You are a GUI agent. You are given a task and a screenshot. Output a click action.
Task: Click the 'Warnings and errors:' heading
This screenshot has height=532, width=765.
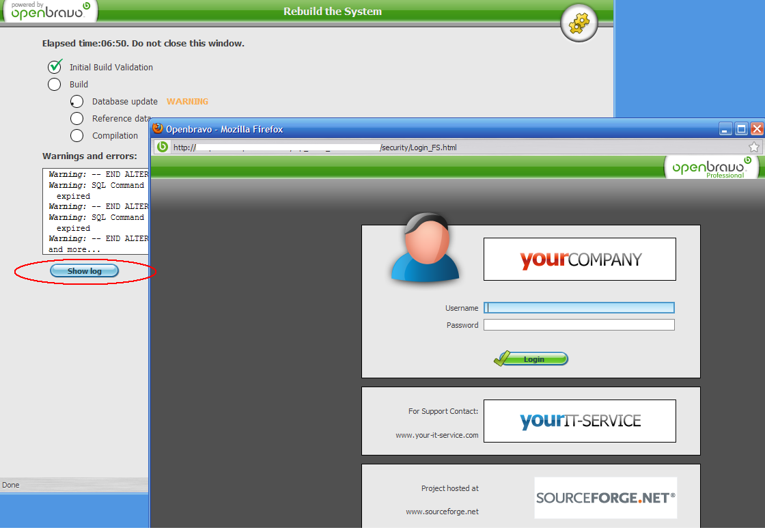[89, 156]
